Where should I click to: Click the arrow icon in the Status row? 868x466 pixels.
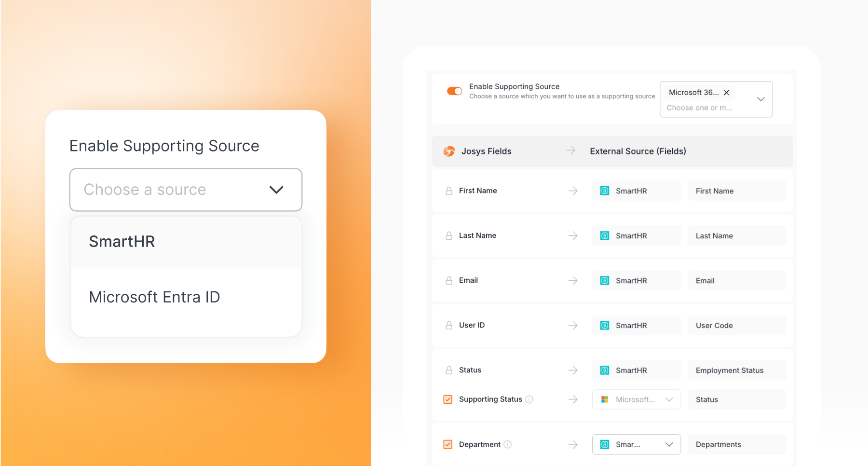point(573,370)
